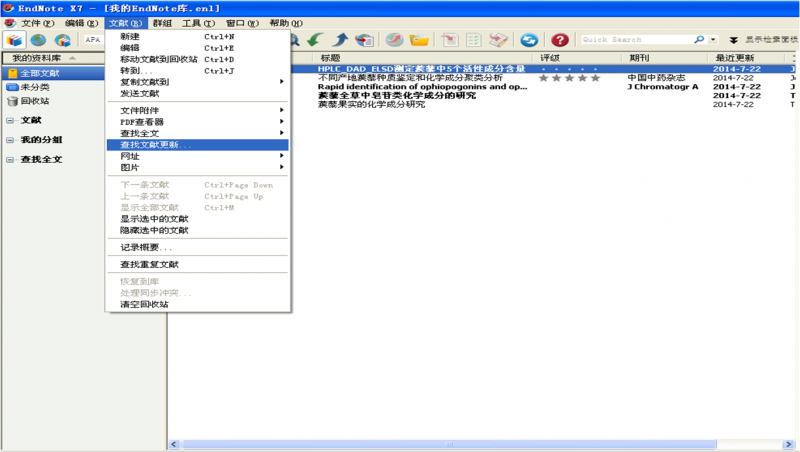Click the Insert Citation toolbar icon
The height and width of the screenshot is (452, 800).
(x=450, y=40)
